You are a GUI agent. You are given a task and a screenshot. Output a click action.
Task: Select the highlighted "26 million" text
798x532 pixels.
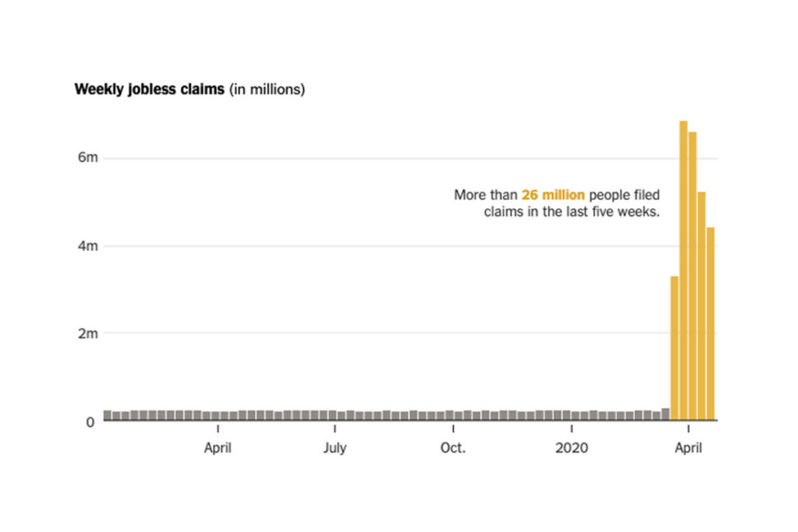pyautogui.click(x=553, y=195)
